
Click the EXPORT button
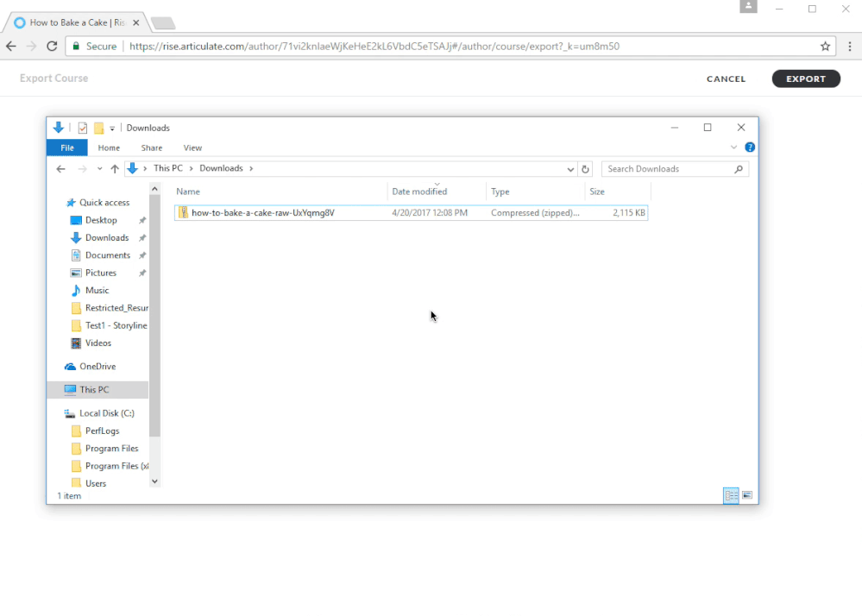point(805,79)
